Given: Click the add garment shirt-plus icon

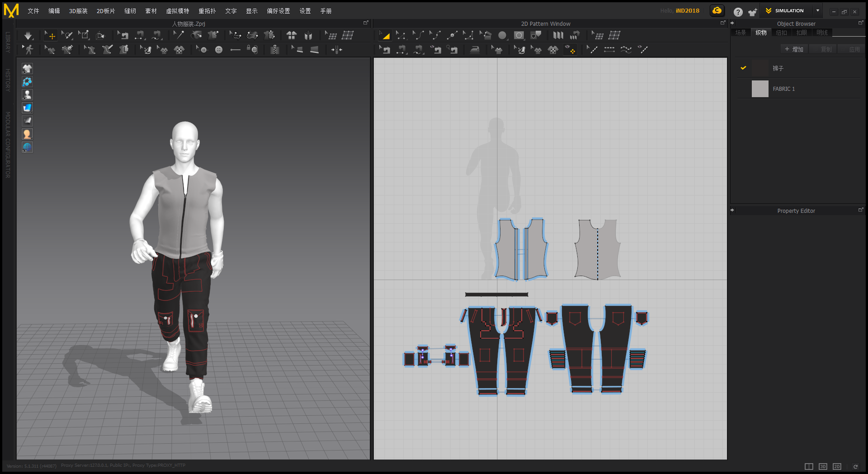Looking at the screenshot, I should coord(752,12).
